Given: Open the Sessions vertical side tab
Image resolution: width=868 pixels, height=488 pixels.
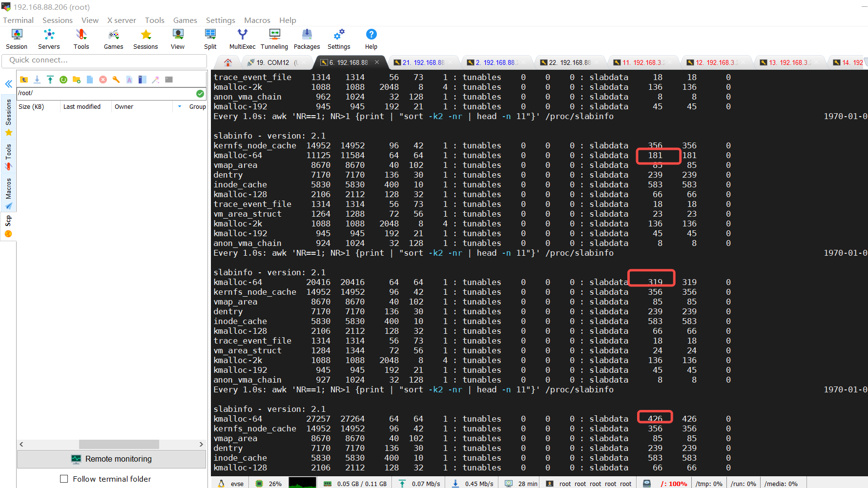Looking at the screenshot, I should (x=8, y=118).
